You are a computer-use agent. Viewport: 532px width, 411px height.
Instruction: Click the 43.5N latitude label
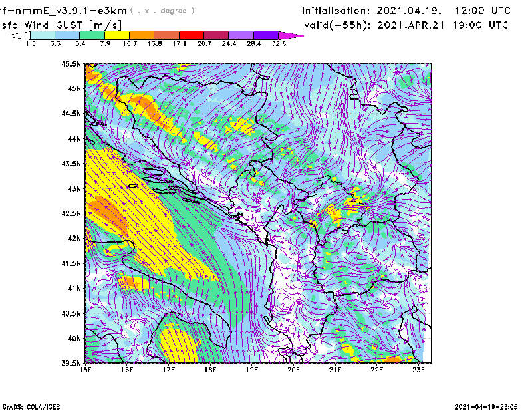click(72, 163)
